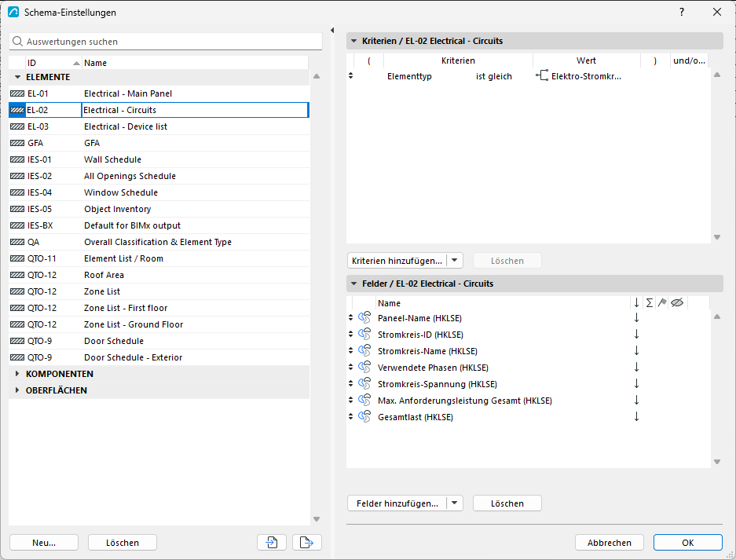This screenshot has height=560, width=736.
Task: Click the drag handle of Stromkreis-Spannung (HKLSE)
Action: [350, 383]
